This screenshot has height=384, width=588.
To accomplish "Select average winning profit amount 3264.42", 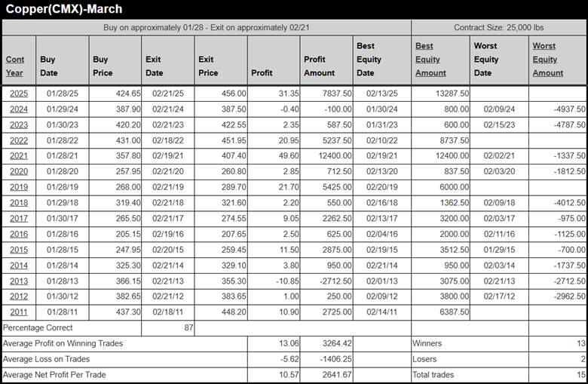I will pyautogui.click(x=326, y=343).
